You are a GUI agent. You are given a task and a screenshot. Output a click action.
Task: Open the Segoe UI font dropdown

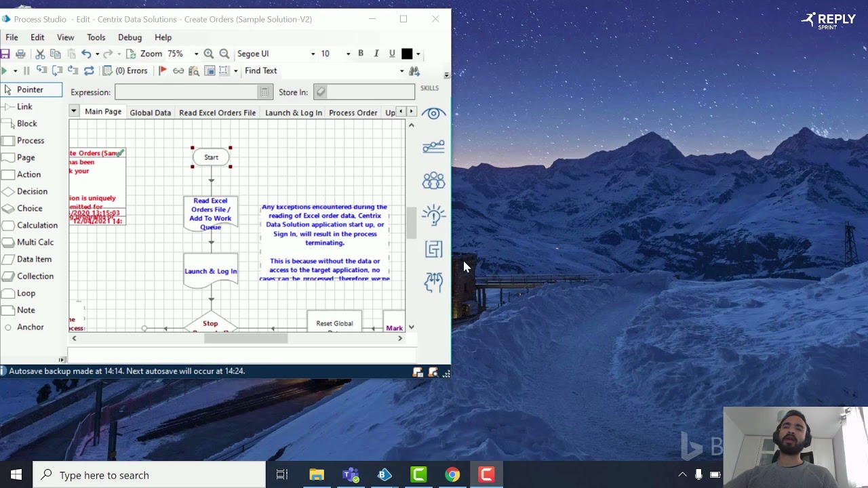(313, 54)
